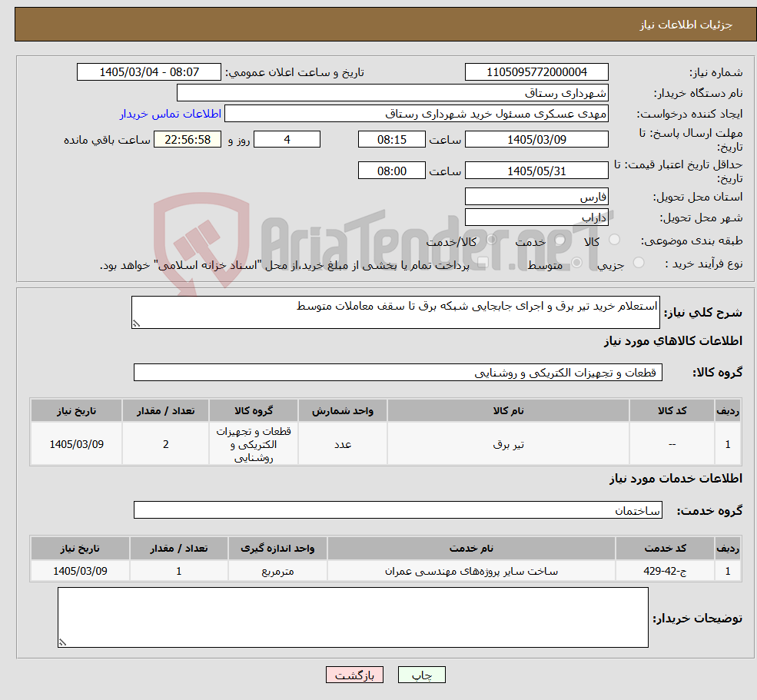This screenshot has height=700, width=757.
Task: Click the general description text area
Action: [x=395, y=312]
